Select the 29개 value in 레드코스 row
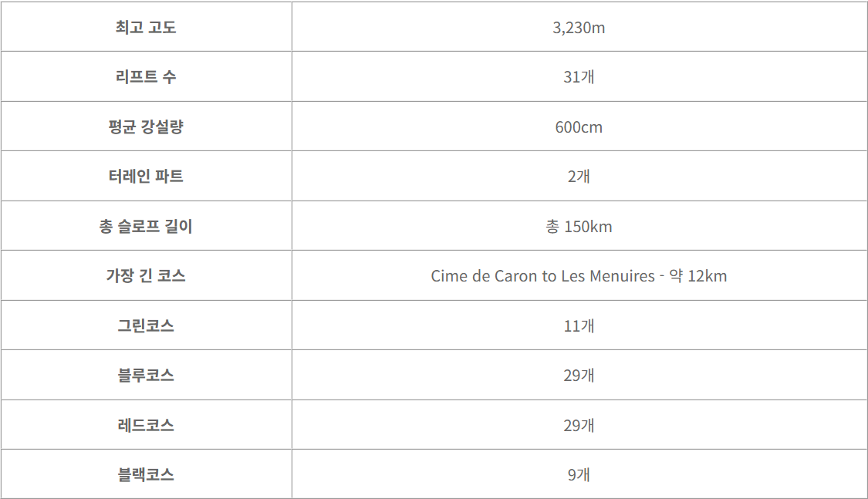This screenshot has height=499, width=868. [579, 426]
